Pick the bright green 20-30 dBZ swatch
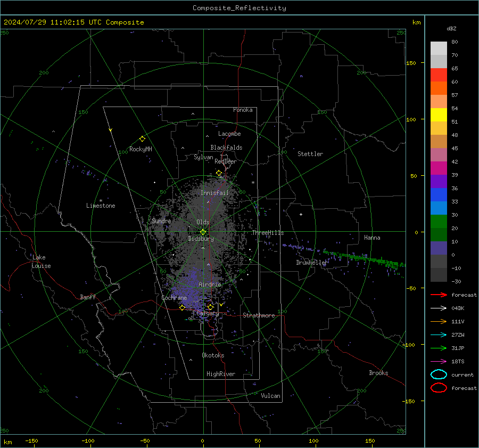479x448 pixels. click(x=439, y=222)
